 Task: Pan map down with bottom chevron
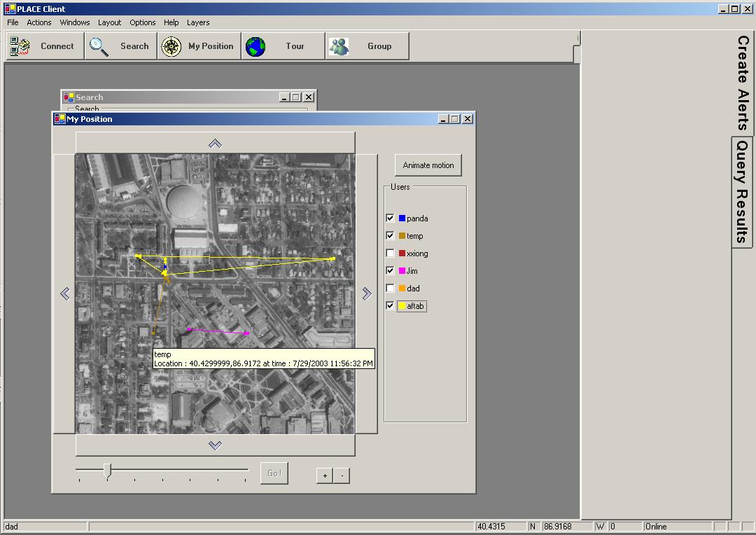click(x=215, y=445)
